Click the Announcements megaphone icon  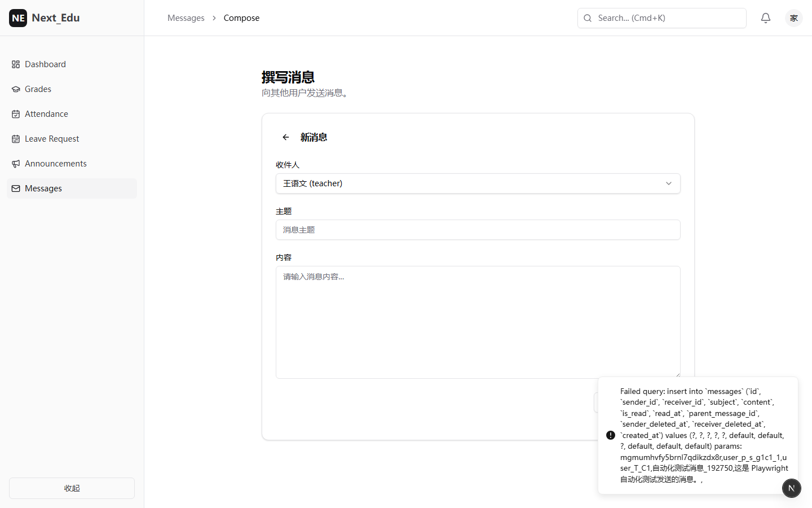click(16, 164)
